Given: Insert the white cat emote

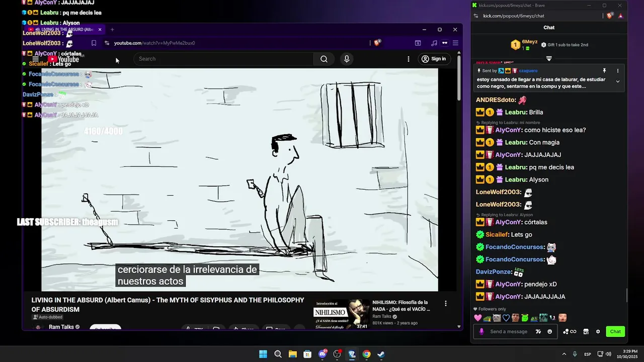Looking at the screenshot, I should coord(497,318).
